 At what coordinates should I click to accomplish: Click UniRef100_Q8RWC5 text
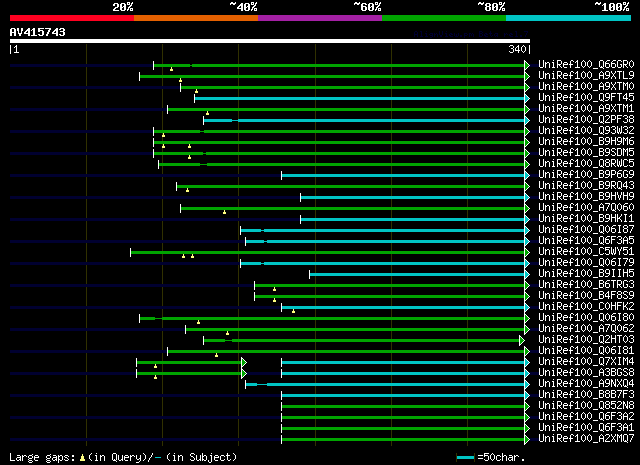[x=586, y=164]
